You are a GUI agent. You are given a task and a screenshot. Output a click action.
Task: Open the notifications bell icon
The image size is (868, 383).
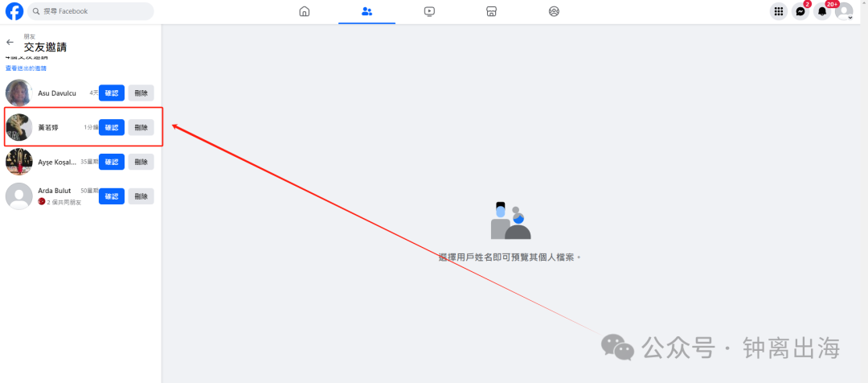pyautogui.click(x=822, y=11)
